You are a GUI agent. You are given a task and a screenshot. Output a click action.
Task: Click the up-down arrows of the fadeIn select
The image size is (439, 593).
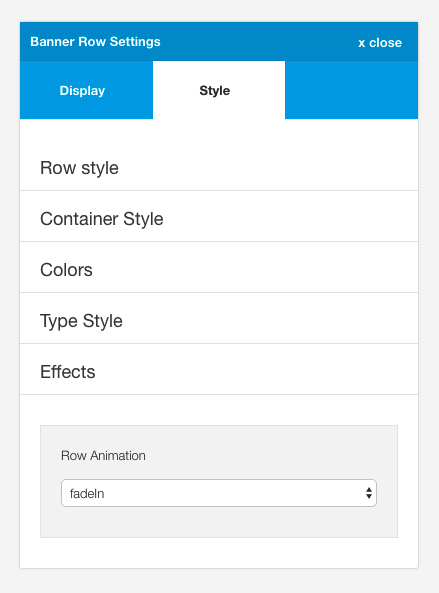369,493
